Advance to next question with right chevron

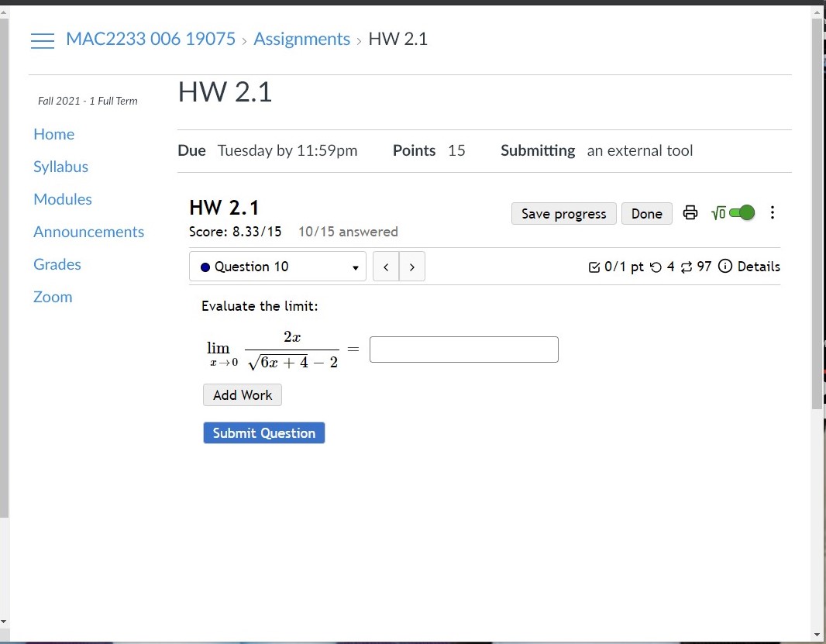coord(411,266)
